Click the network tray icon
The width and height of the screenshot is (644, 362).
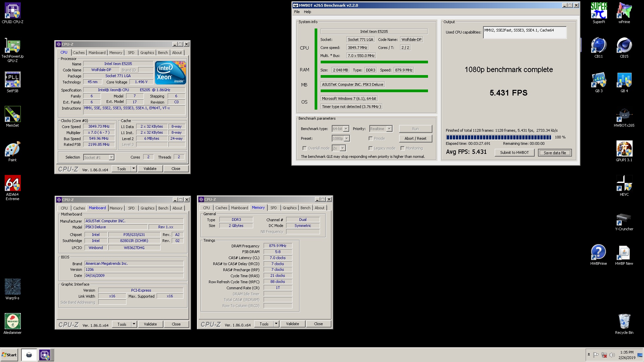point(604,355)
